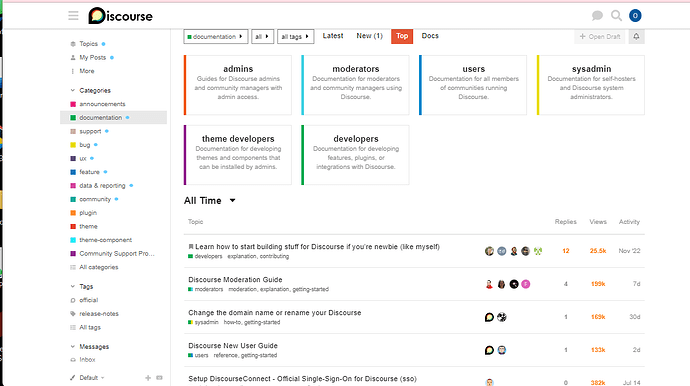Open the 'all tags' filter dropdown
This screenshot has height=386, width=690.
pyautogui.click(x=295, y=37)
